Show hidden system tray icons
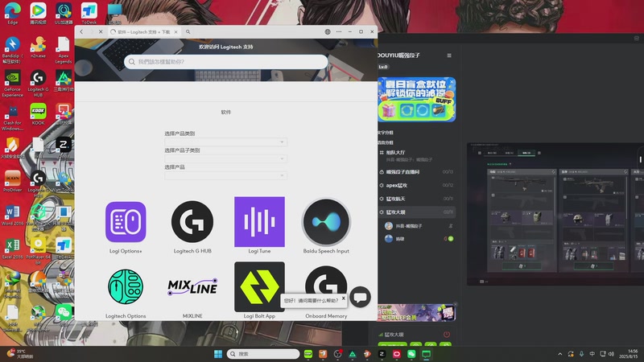The width and height of the screenshot is (644, 362). [559, 354]
